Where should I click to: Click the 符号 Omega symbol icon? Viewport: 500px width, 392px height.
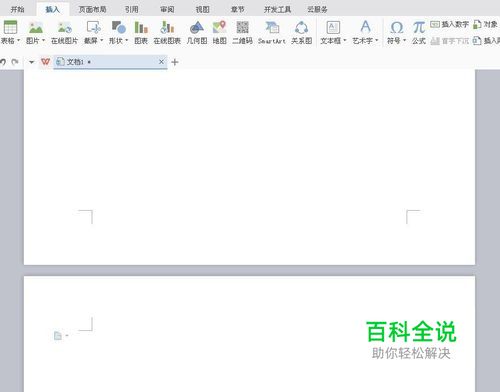396,27
